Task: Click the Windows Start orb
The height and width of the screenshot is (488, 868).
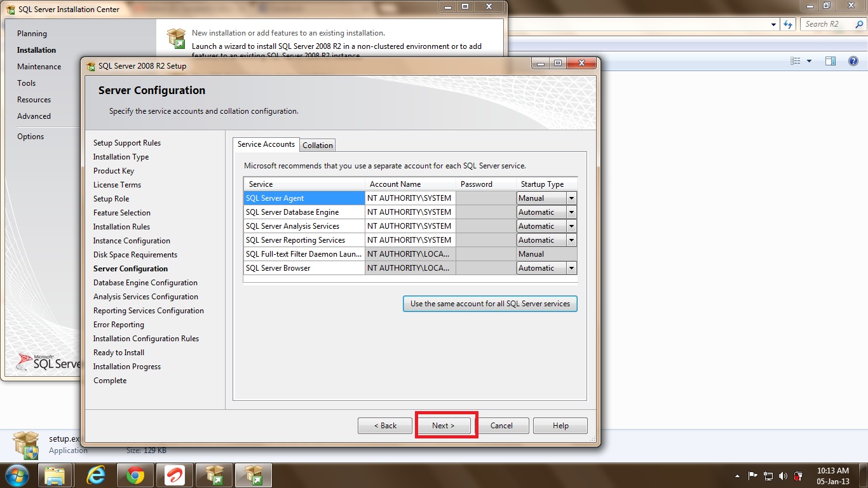Action: click(16, 475)
